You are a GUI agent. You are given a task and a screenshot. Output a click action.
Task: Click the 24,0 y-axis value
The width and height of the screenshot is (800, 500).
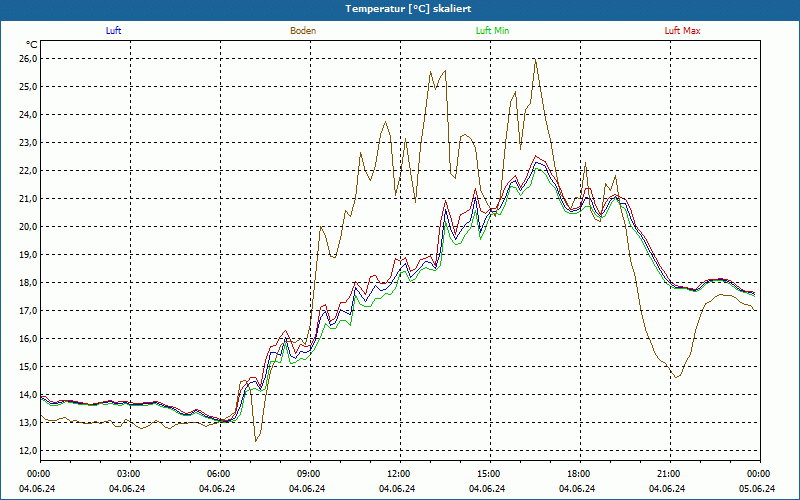point(29,115)
